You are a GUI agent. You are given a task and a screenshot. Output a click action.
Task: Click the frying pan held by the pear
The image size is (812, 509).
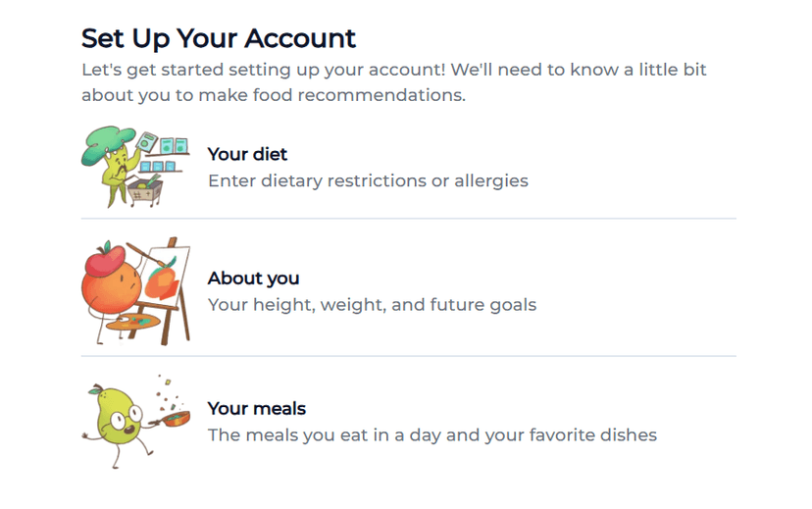coord(176,419)
